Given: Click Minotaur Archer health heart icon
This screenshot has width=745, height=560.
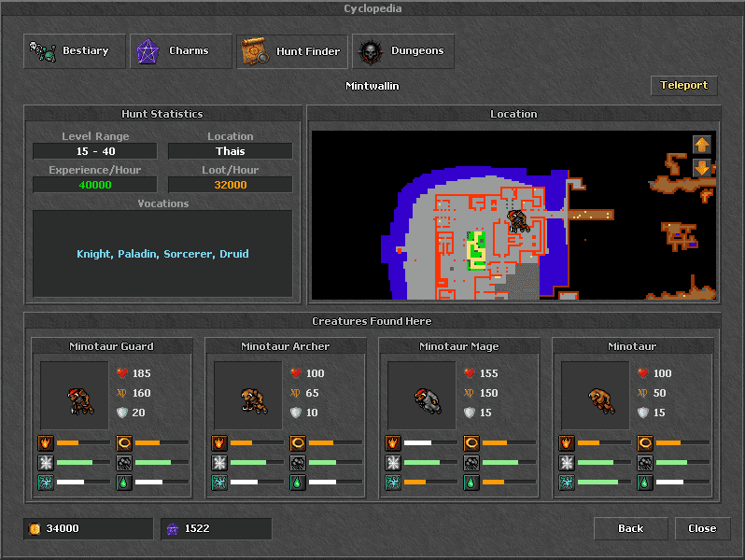Looking at the screenshot, I should (x=296, y=373).
